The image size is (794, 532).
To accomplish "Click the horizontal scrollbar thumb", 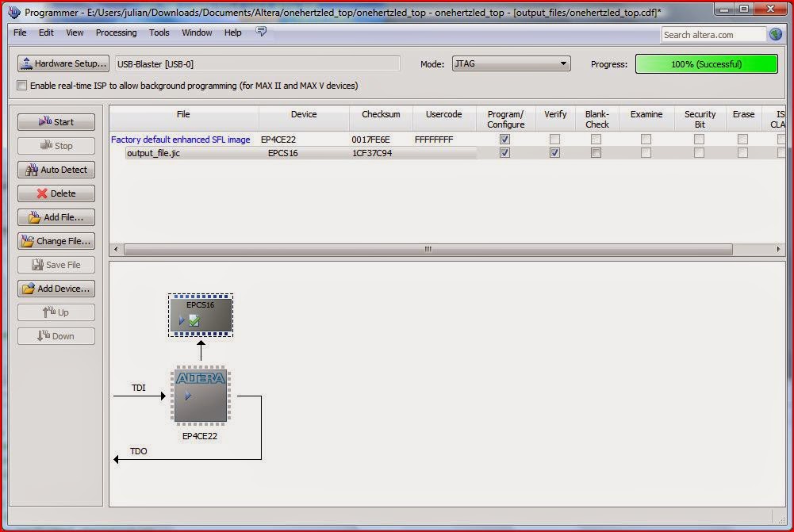I will [x=428, y=249].
